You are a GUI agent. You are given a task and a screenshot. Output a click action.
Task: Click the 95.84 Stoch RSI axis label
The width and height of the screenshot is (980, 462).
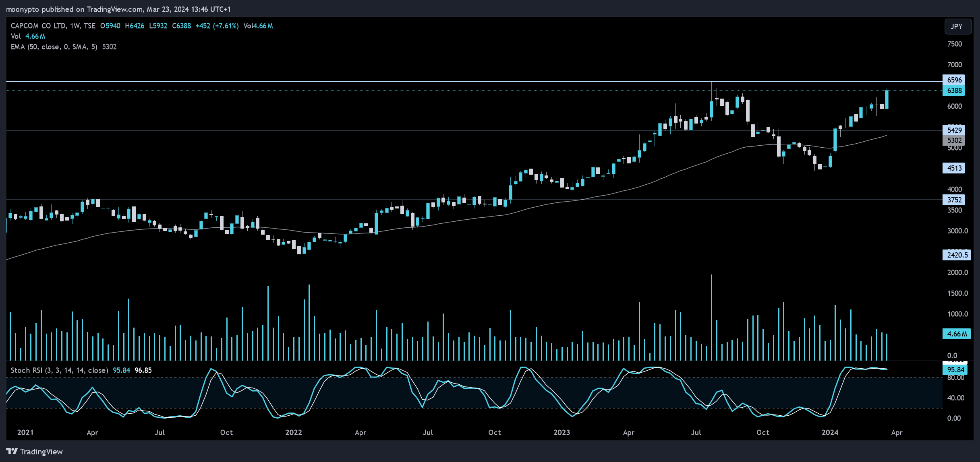pyautogui.click(x=955, y=369)
